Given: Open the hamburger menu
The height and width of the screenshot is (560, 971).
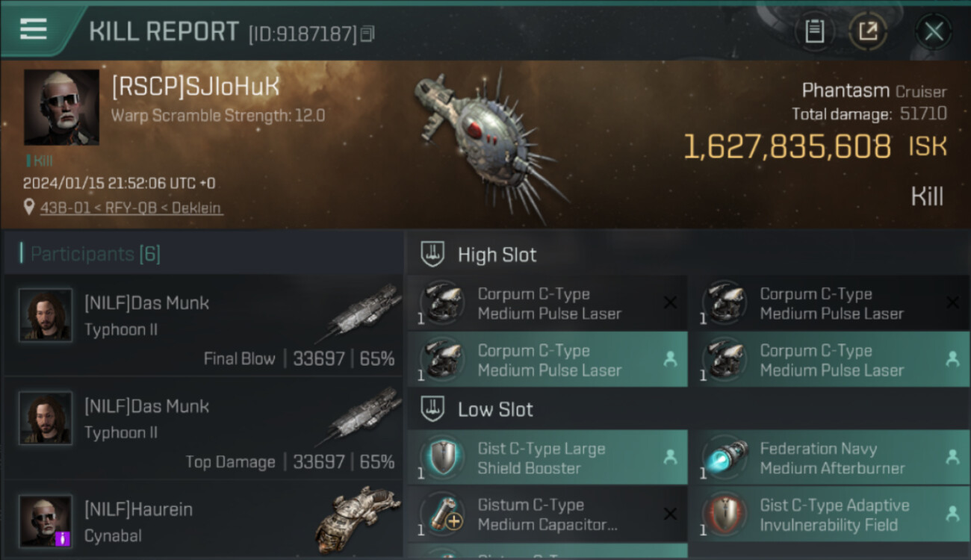Looking at the screenshot, I should point(34,29).
